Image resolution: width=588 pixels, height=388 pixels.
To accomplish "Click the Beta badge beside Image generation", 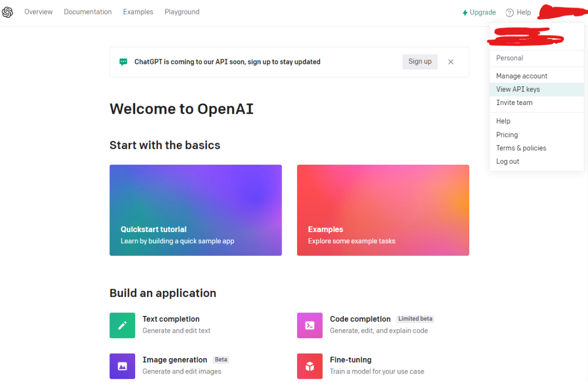I will coord(221,360).
